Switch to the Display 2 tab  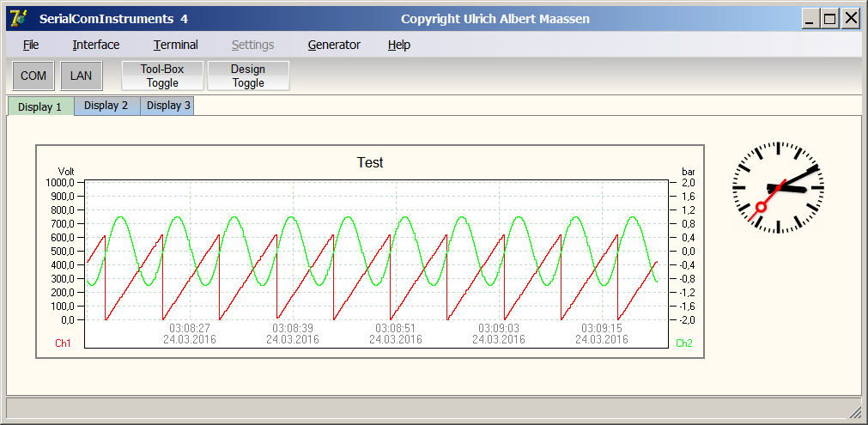pyautogui.click(x=106, y=105)
